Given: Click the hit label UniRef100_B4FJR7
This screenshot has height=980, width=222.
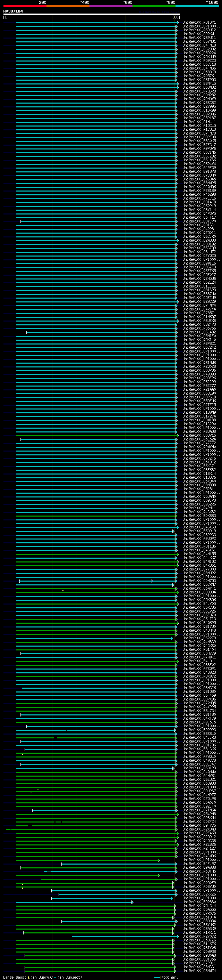Looking at the screenshot, I should coord(199,864).
